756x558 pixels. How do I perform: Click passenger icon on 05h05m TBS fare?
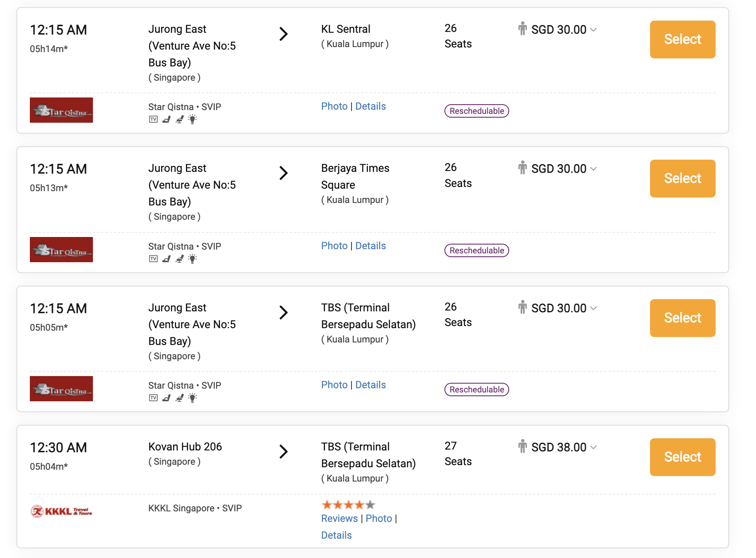(522, 307)
